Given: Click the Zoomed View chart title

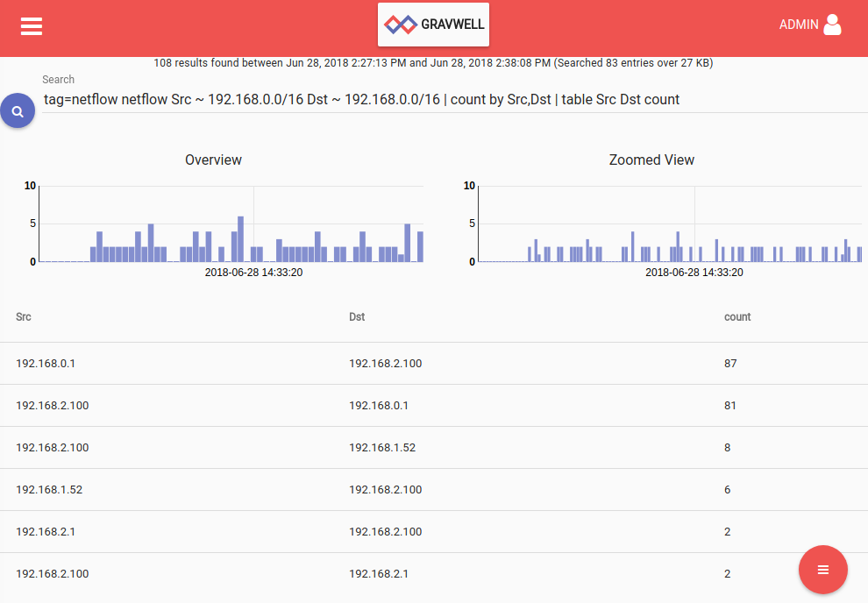Looking at the screenshot, I should 651,160.
